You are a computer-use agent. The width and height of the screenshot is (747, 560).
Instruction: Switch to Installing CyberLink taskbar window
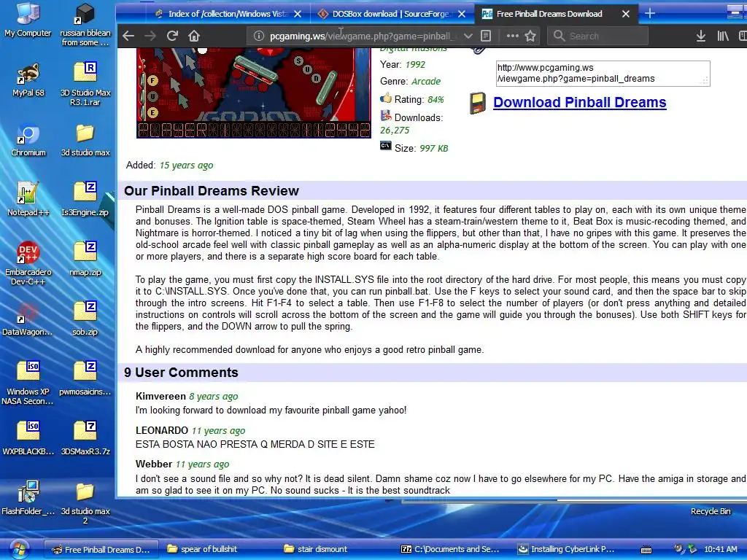click(566, 549)
